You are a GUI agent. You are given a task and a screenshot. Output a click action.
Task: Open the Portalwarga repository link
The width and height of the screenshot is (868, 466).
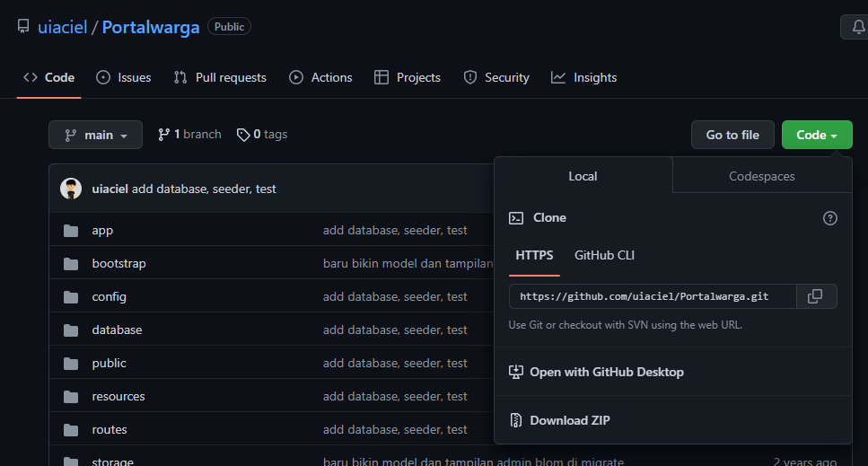tap(151, 27)
